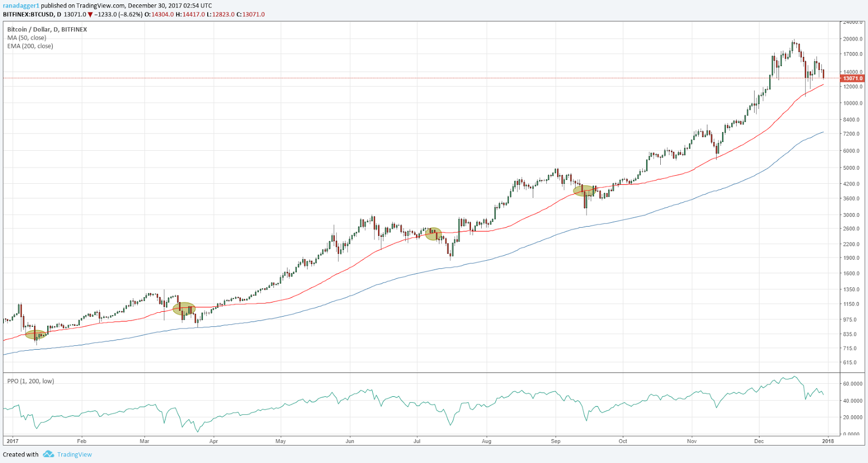The height and width of the screenshot is (463, 868).
Task: Click the Mar label on the time axis
Action: 144,441
